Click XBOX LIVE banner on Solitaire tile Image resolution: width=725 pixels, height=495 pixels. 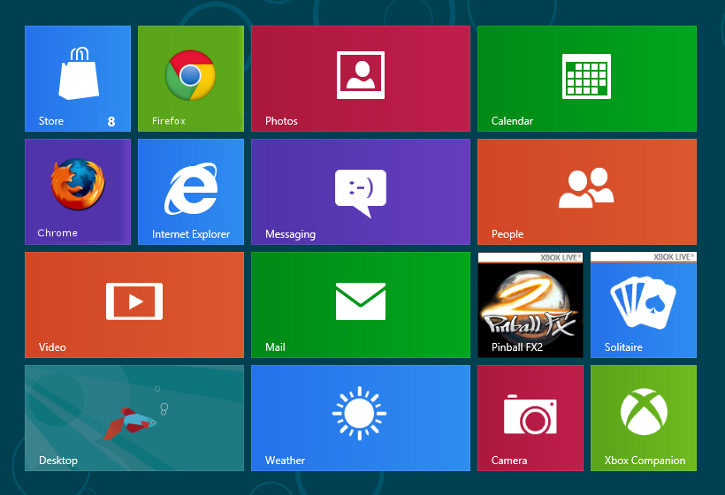[644, 257]
